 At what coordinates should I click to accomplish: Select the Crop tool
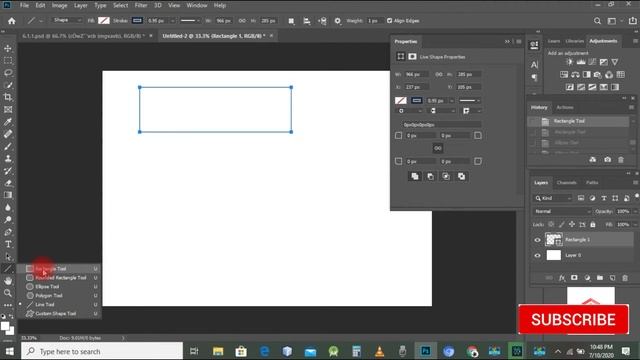pos(8,97)
